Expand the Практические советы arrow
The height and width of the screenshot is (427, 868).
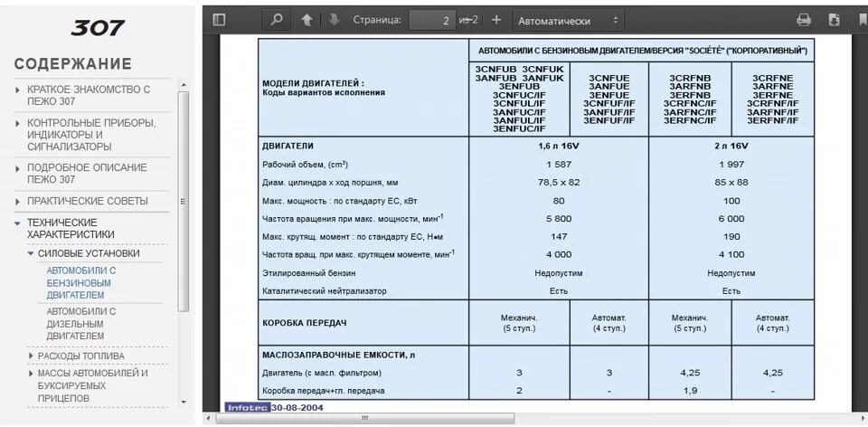(18, 201)
